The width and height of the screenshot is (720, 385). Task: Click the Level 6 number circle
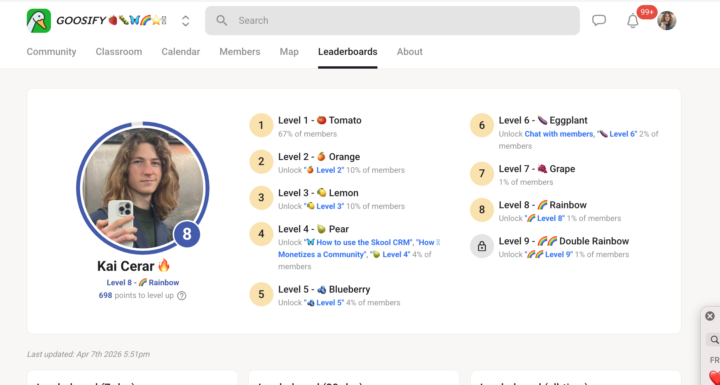tap(482, 125)
